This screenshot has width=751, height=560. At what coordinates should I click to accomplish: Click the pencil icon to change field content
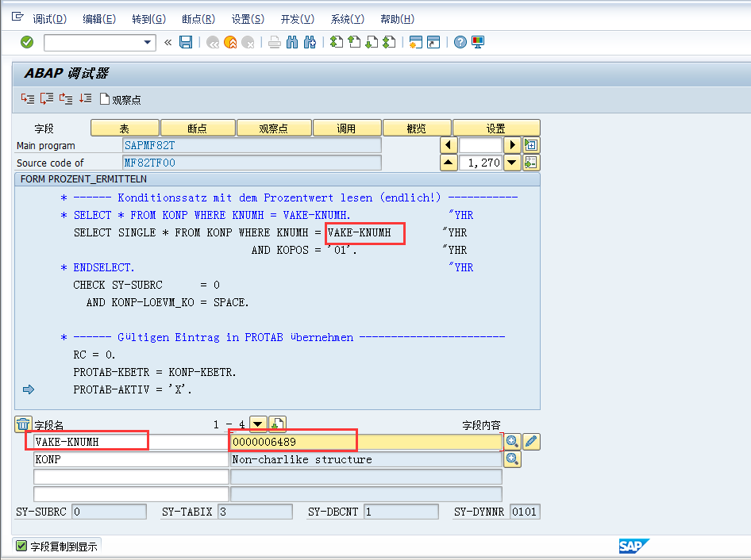coord(530,441)
